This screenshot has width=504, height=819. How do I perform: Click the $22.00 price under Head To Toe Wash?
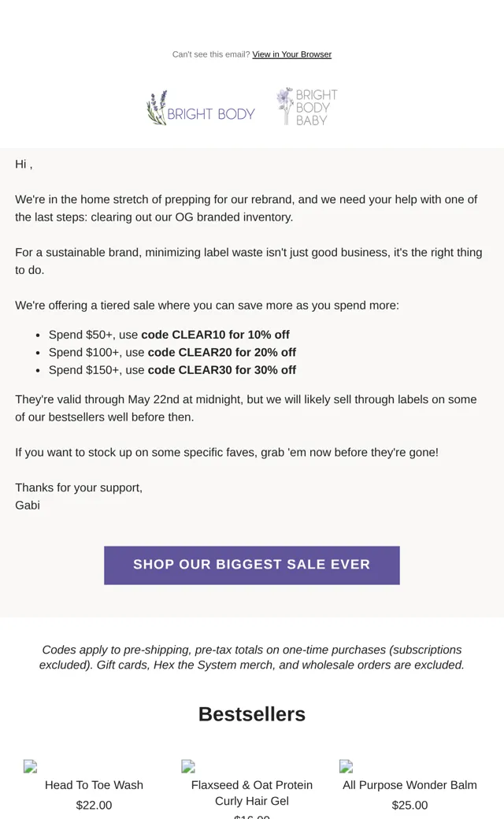pos(94,805)
